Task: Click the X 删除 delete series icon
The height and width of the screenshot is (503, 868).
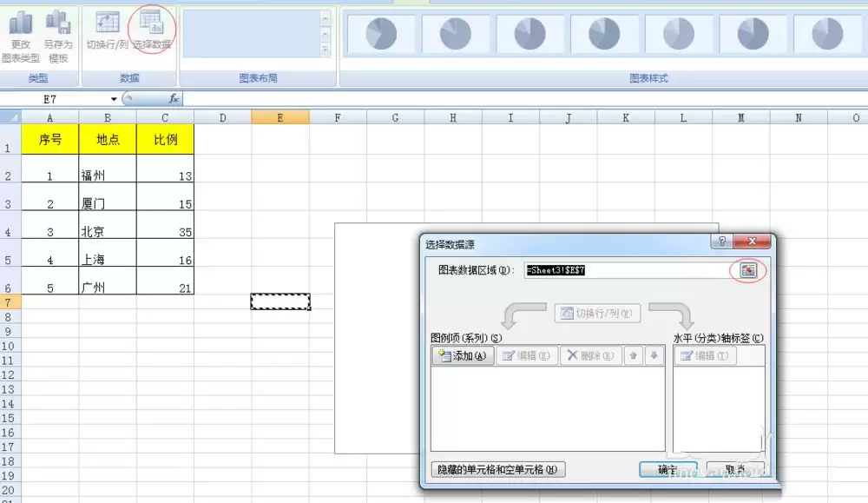Action: point(589,355)
